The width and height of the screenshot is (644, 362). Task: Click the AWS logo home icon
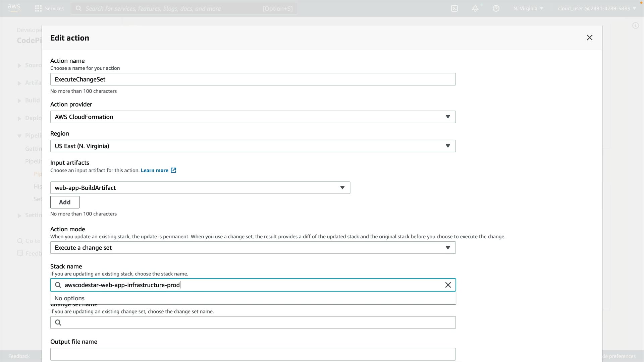coord(14,8)
